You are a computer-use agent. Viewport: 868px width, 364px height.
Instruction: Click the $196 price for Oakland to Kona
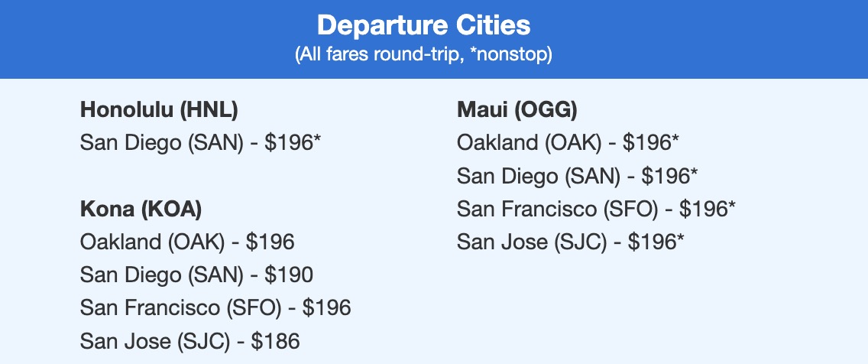(270, 242)
